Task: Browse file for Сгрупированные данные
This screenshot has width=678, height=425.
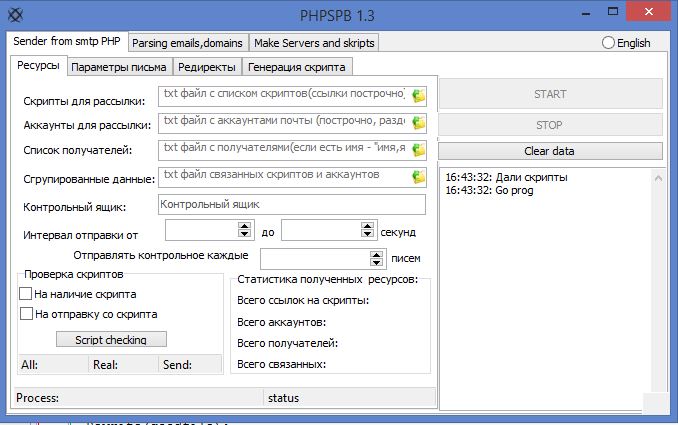Action: tap(418, 176)
